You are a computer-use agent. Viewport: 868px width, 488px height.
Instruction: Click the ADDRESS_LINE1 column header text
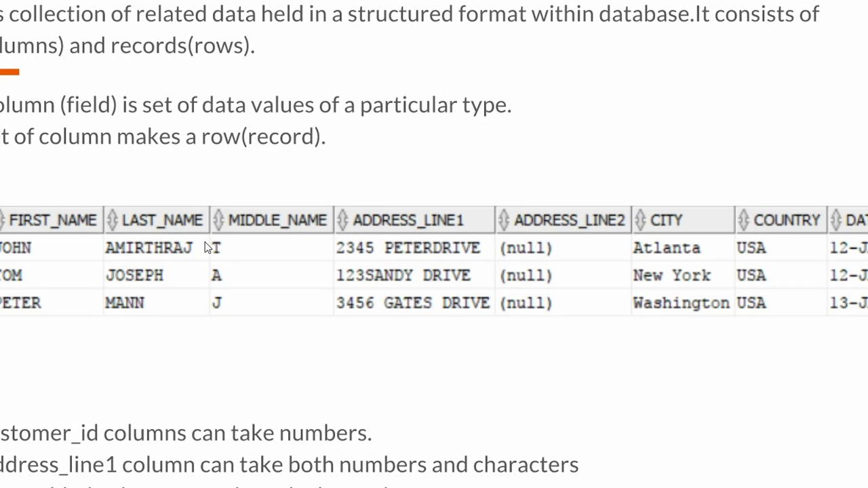(408, 220)
